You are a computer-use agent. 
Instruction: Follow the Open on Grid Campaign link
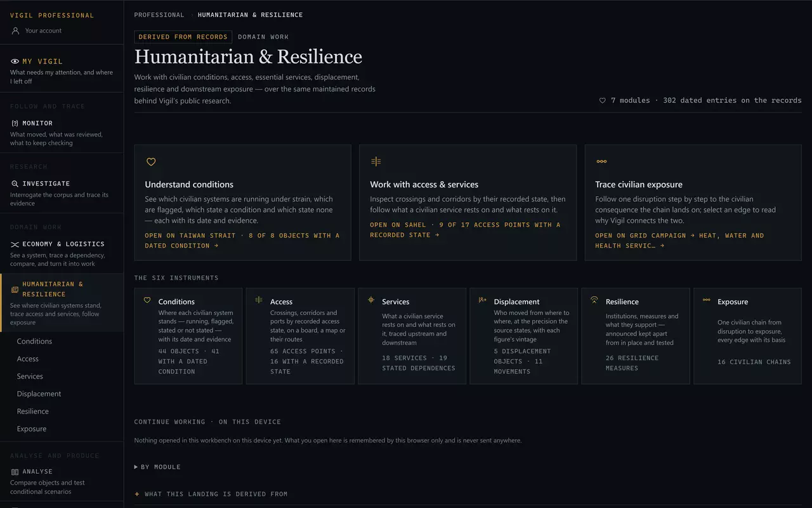680,241
